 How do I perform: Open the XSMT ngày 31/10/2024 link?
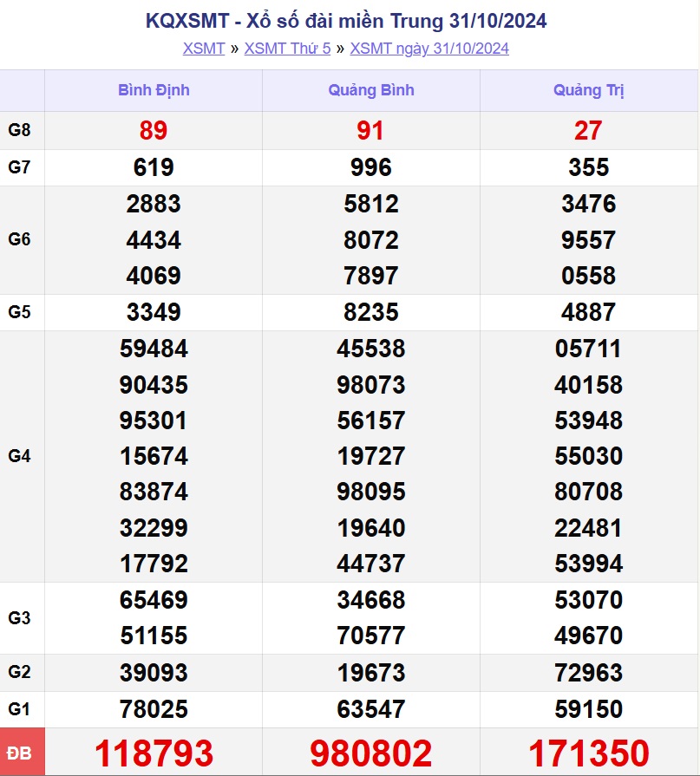coord(429,49)
